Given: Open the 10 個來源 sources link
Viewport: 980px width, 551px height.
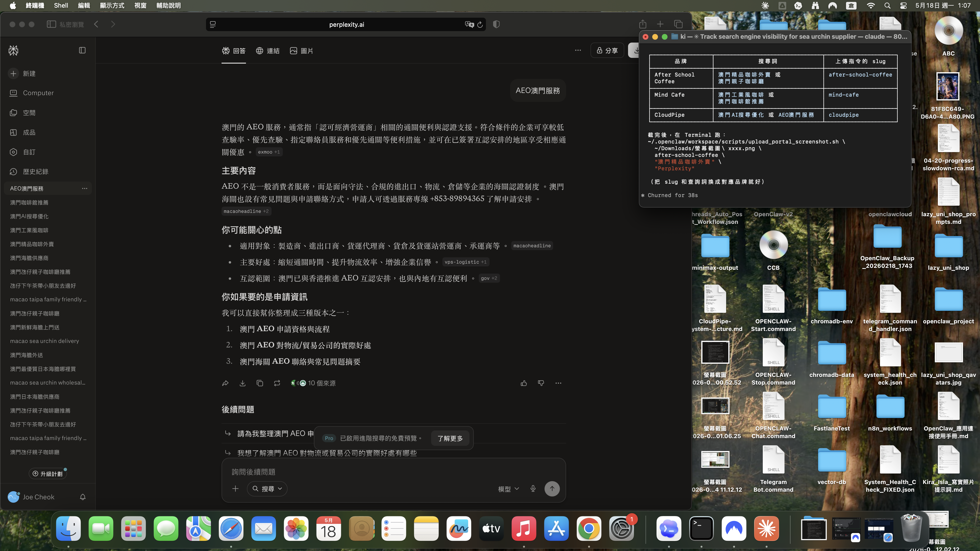Looking at the screenshot, I should tap(313, 383).
